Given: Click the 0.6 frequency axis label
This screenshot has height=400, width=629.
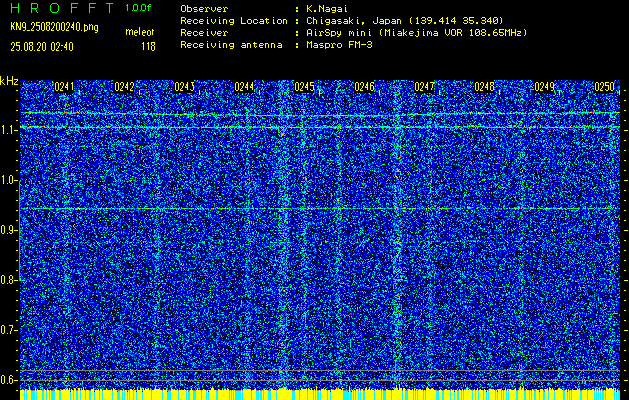Looking at the screenshot, I should click(x=8, y=380).
